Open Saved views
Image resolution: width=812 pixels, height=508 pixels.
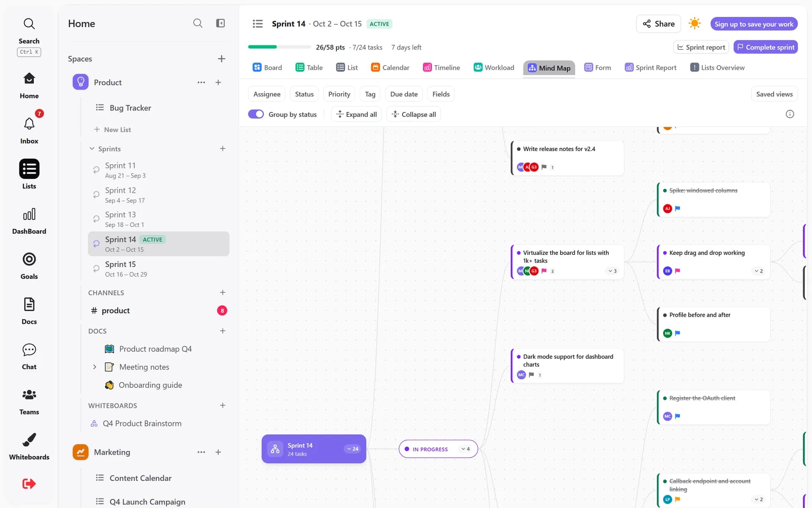[x=774, y=94]
